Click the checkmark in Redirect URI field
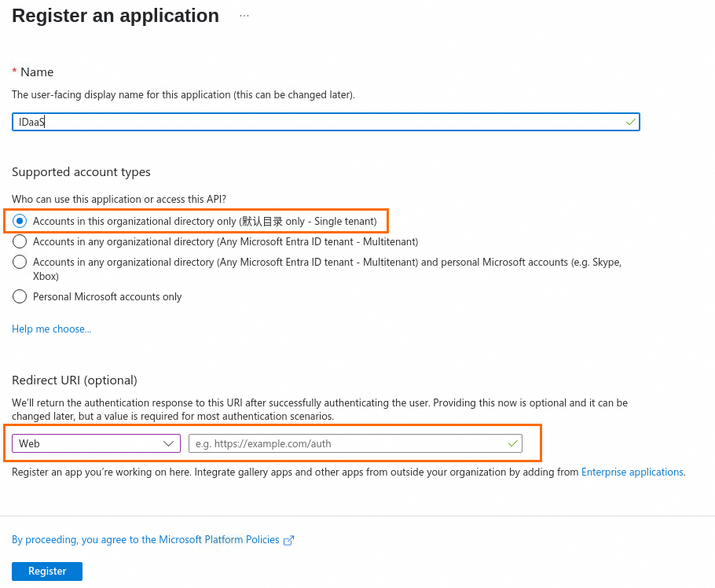This screenshot has width=715, height=588. pyautogui.click(x=512, y=443)
